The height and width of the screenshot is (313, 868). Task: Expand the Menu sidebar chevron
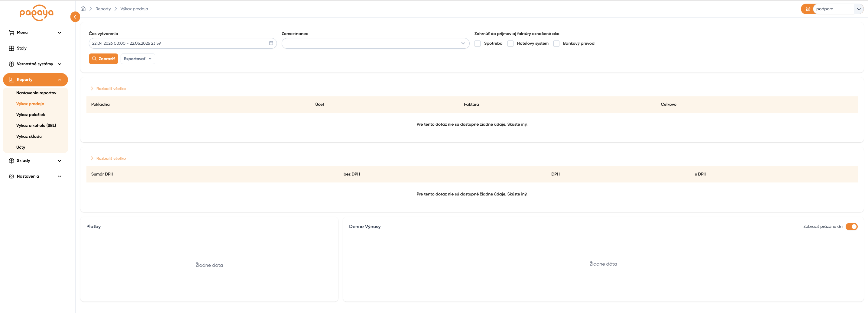60,33
